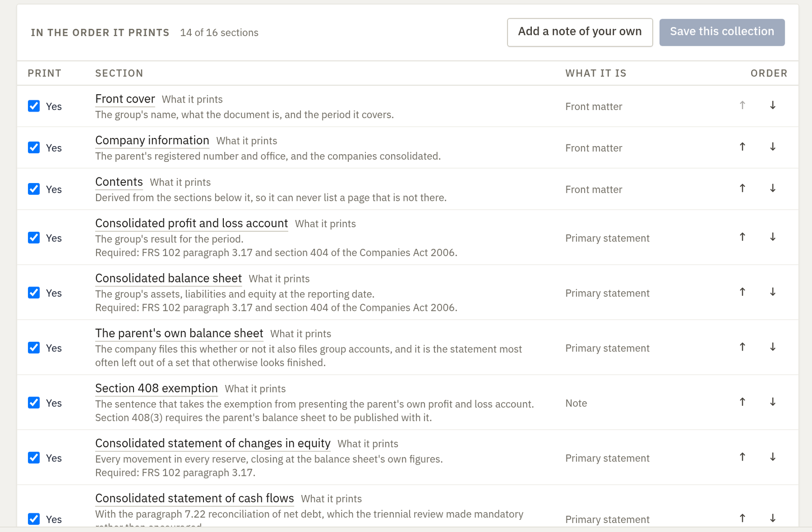
Task: Uncheck print for Front cover
Action: (34, 106)
